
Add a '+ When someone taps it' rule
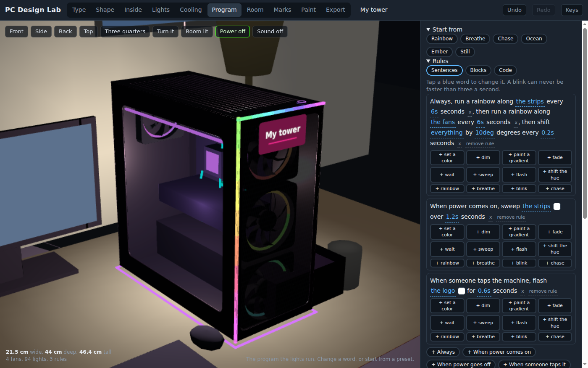534,365
